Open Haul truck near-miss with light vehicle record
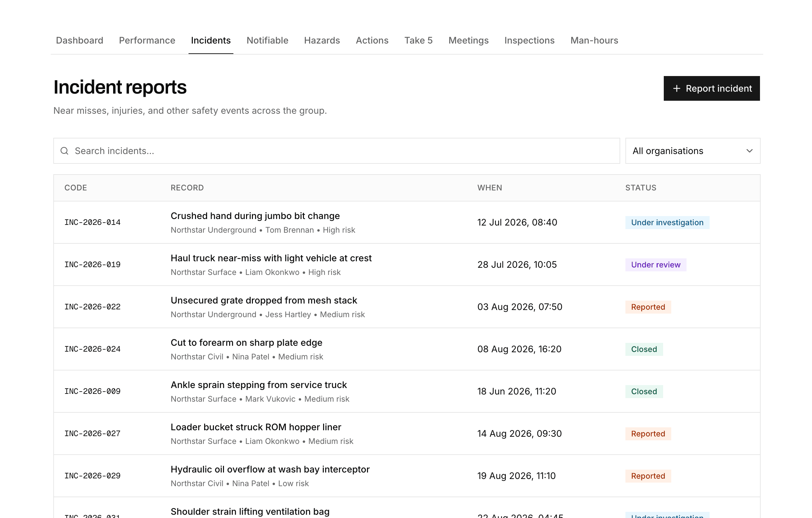This screenshot has height=518, width=812. 271,258
